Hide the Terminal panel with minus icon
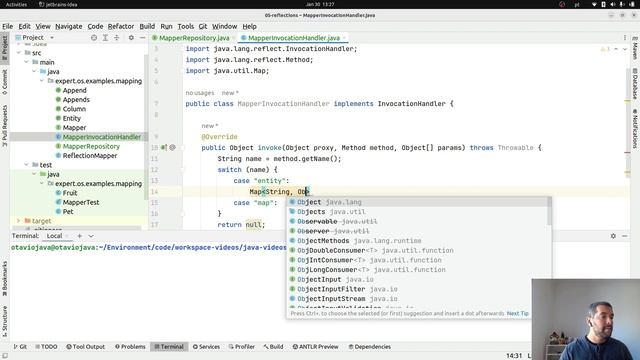 click(x=624, y=236)
